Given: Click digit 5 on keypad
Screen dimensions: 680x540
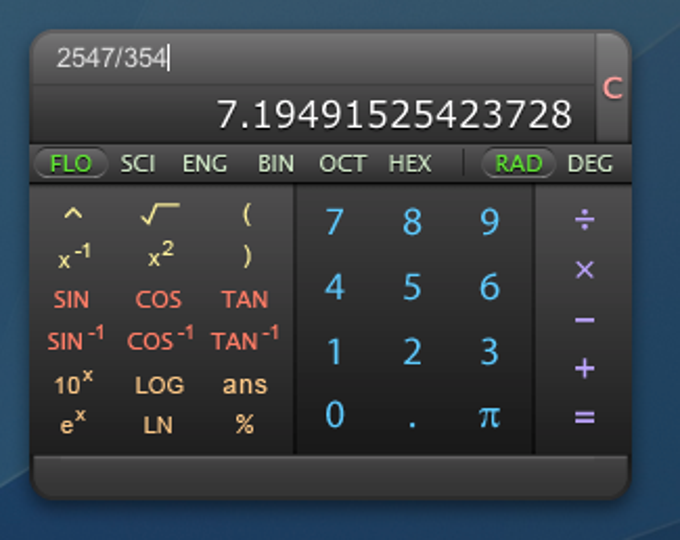Looking at the screenshot, I should 412,286.
